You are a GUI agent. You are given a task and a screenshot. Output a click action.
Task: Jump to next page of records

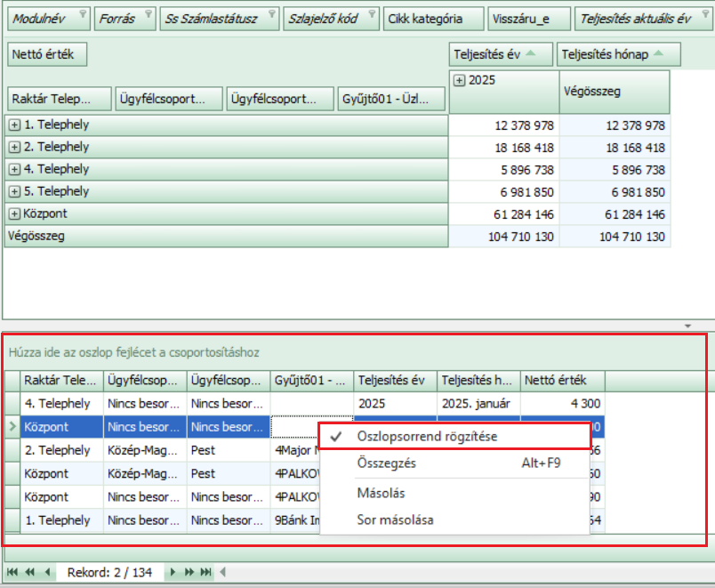point(189,572)
